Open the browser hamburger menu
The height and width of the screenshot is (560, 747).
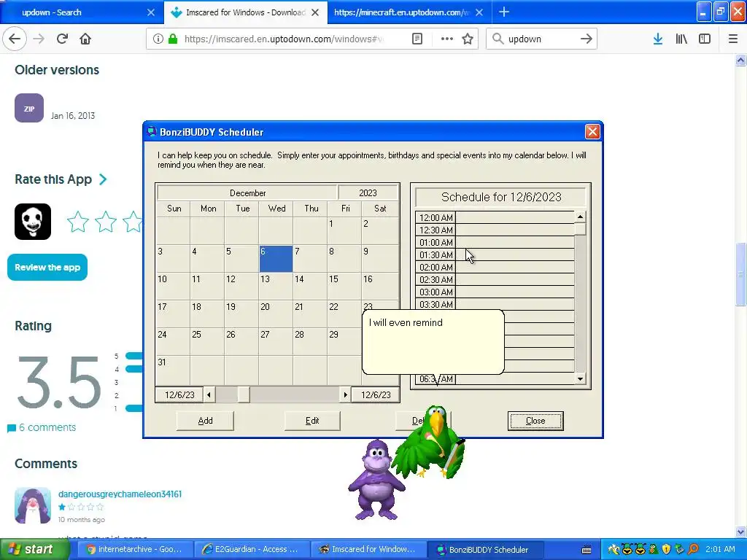[x=732, y=39]
